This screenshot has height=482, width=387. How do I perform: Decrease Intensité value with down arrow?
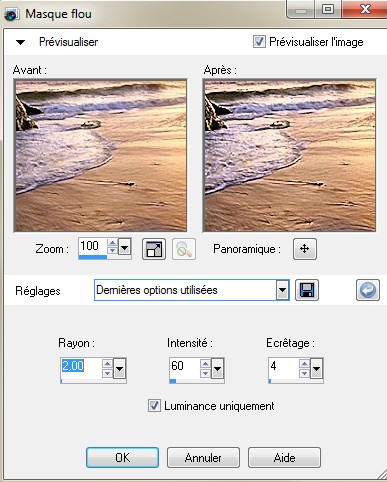pos(205,373)
